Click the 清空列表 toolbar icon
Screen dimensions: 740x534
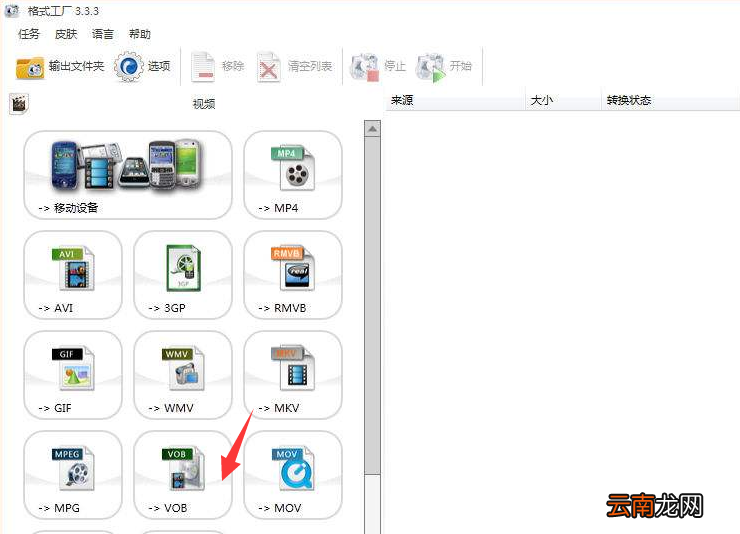pos(269,67)
